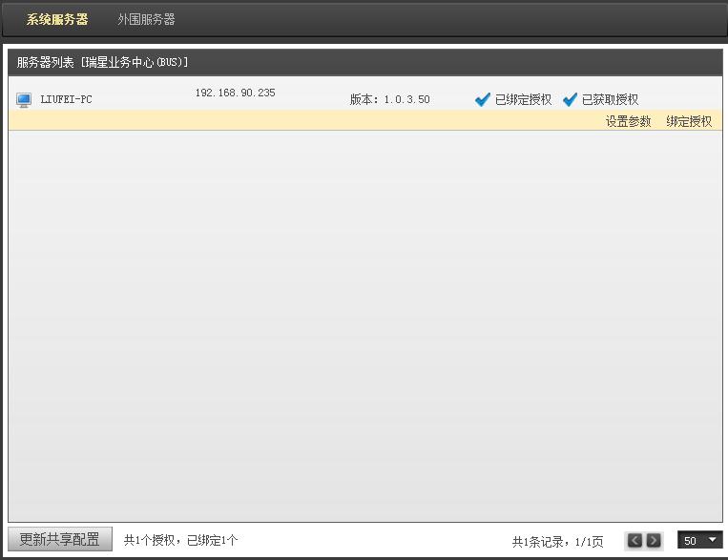Open the page size dropdown showing 50
This screenshot has height=560, width=728.
pyautogui.click(x=699, y=540)
